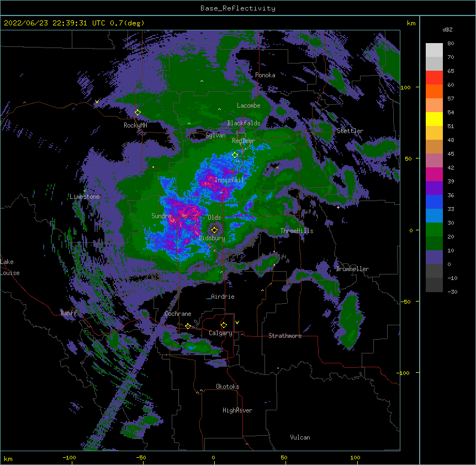Click the yellow diamond marker near RockyMH
The height and width of the screenshot is (465, 476).
[x=137, y=112]
